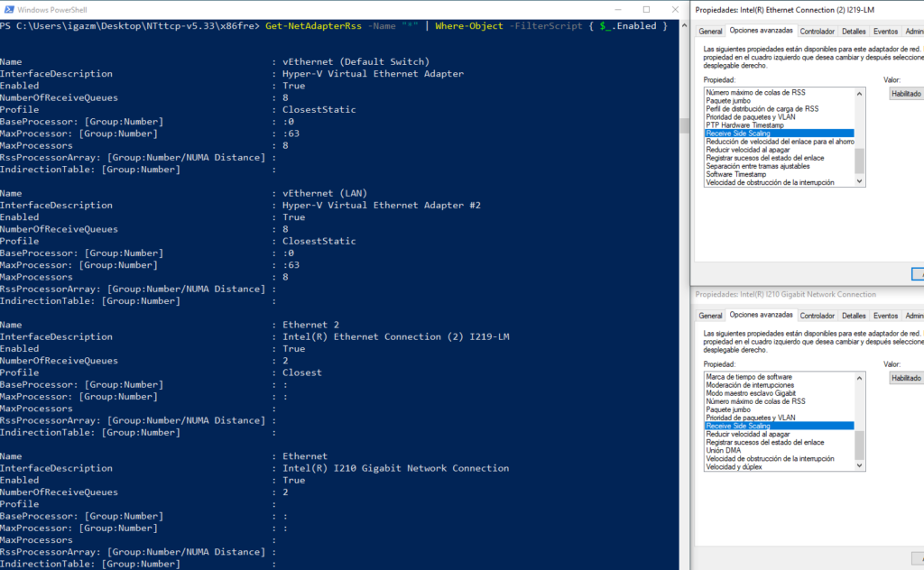Select 'PTP Hardware Timestamp' in I219-LM list
Screen dimensions: 924x570
coord(744,124)
